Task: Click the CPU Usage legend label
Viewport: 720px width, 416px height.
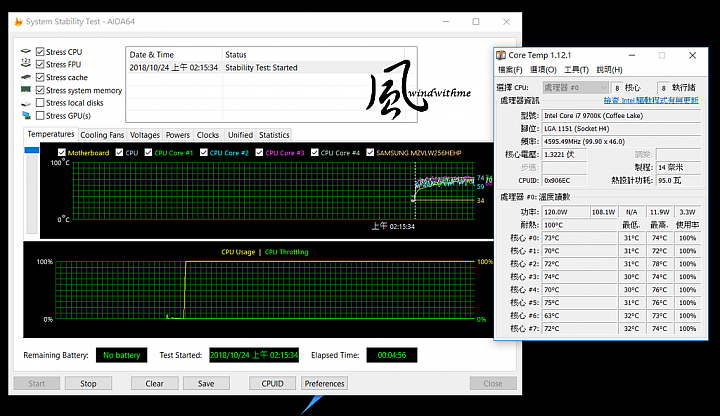Action: point(238,252)
